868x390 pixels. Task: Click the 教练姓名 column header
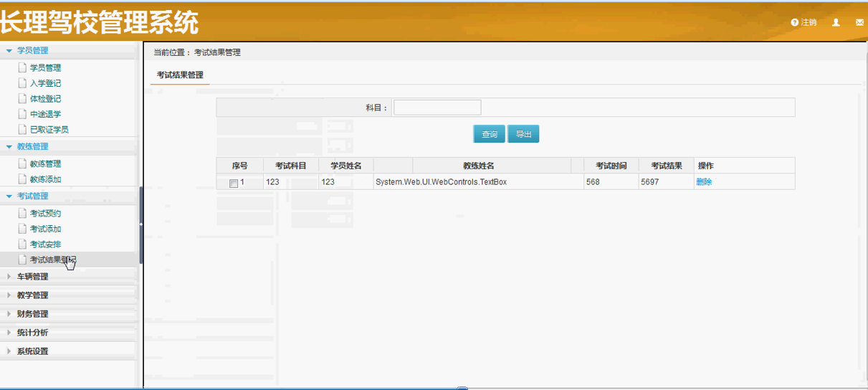(x=479, y=166)
